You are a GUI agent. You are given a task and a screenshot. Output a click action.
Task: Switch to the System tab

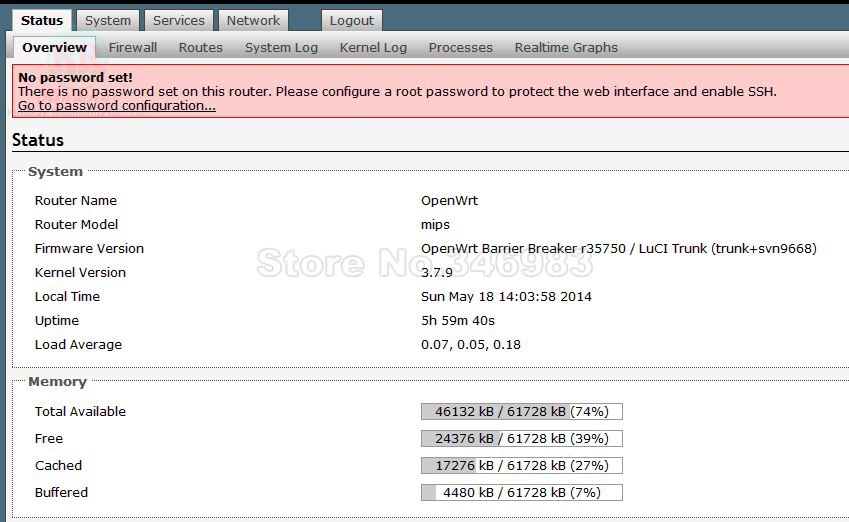pos(108,21)
